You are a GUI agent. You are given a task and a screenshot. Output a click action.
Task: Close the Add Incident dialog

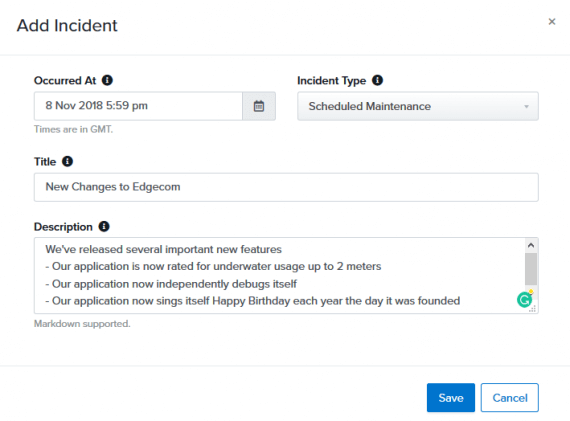click(552, 22)
